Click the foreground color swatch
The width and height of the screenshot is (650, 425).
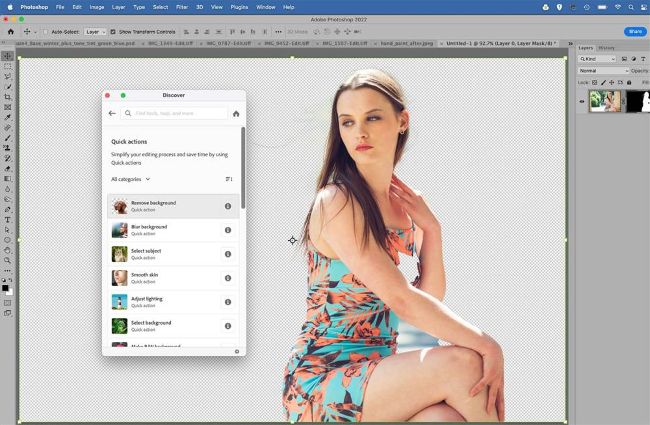[x=6, y=288]
